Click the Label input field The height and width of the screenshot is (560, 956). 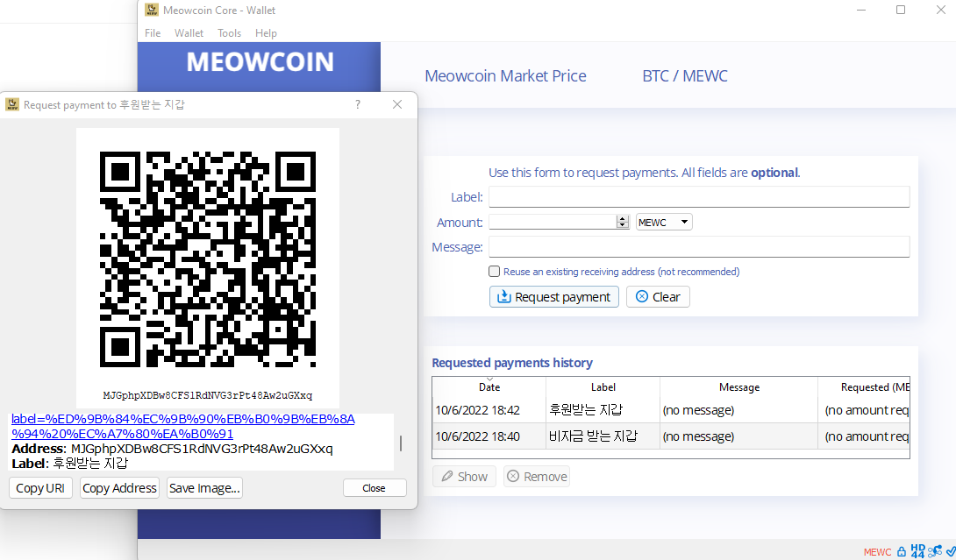point(699,197)
